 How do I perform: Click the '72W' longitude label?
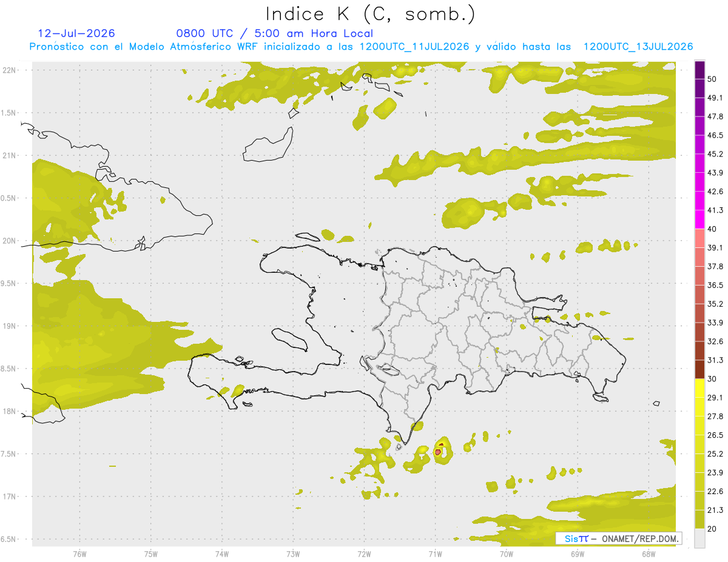tap(364, 554)
